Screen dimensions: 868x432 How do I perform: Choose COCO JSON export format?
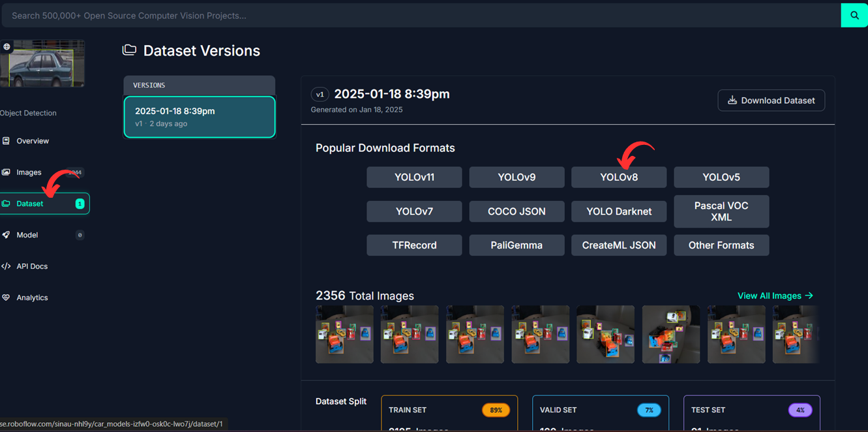tap(516, 211)
